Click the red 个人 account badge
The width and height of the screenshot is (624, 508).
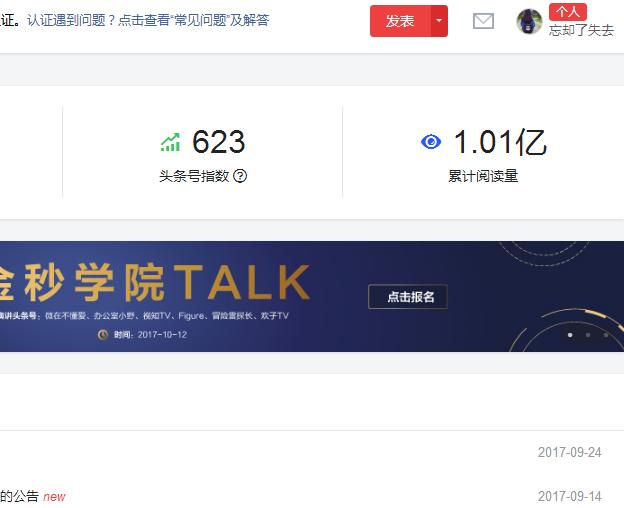click(568, 12)
